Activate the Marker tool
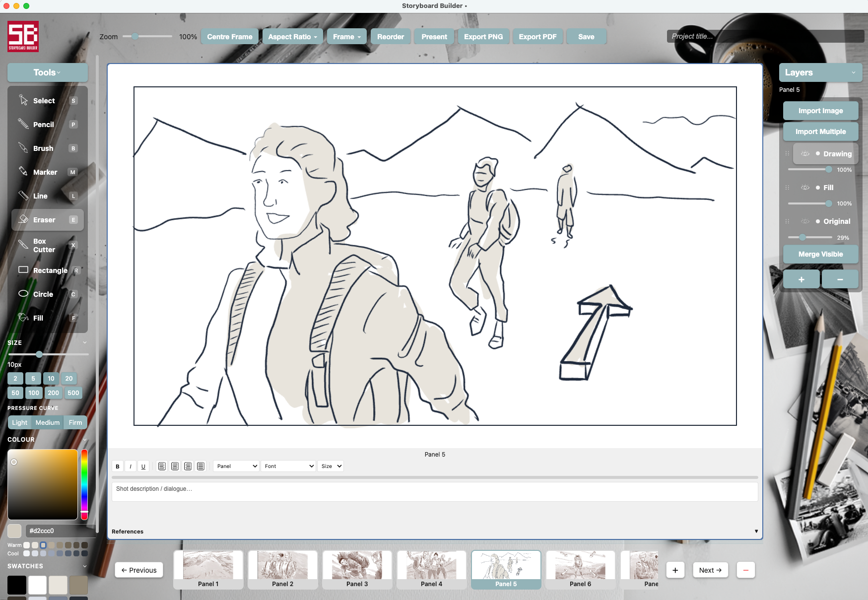This screenshot has width=868, height=600. point(45,172)
